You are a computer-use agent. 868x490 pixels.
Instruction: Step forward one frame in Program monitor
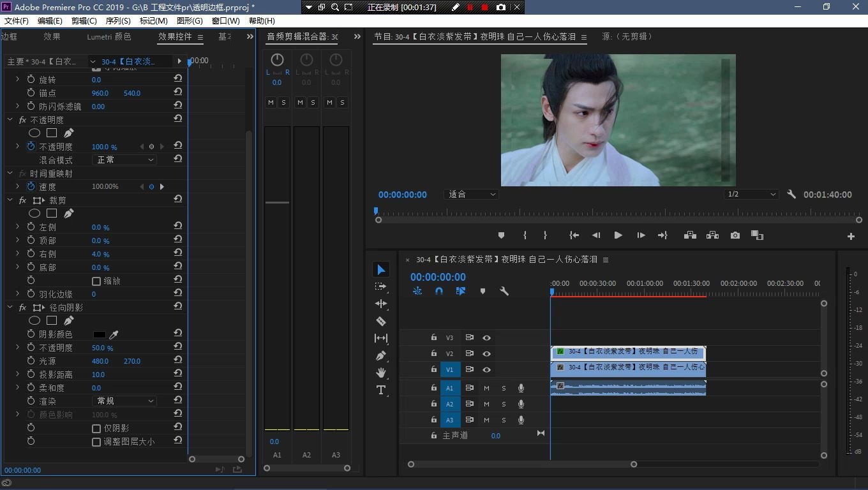[641, 235]
